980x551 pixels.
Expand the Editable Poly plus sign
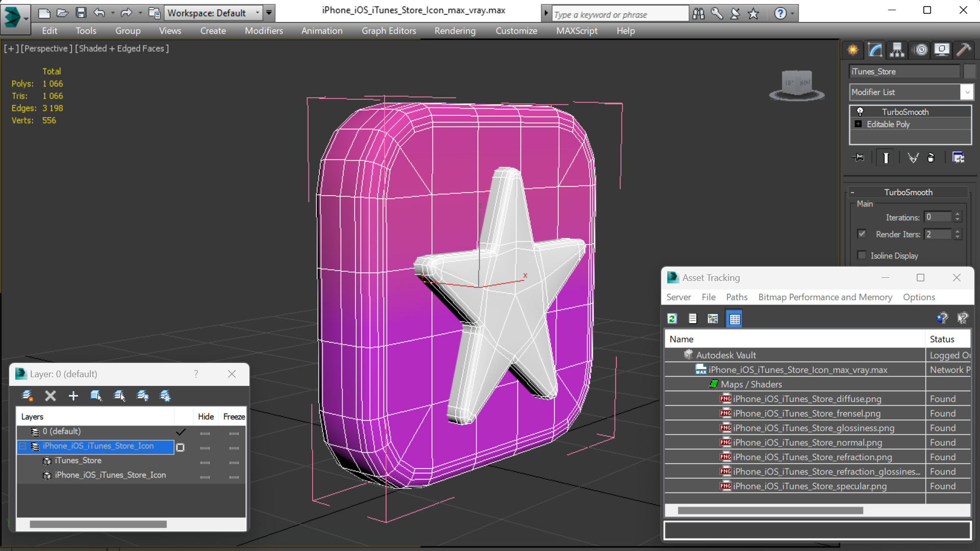click(x=858, y=124)
